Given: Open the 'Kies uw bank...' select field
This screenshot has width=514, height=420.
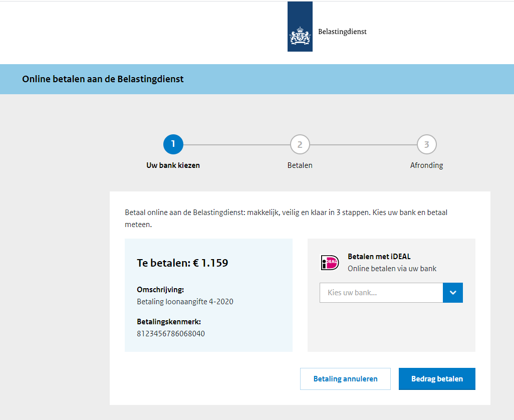Looking at the screenshot, I should click(381, 293).
